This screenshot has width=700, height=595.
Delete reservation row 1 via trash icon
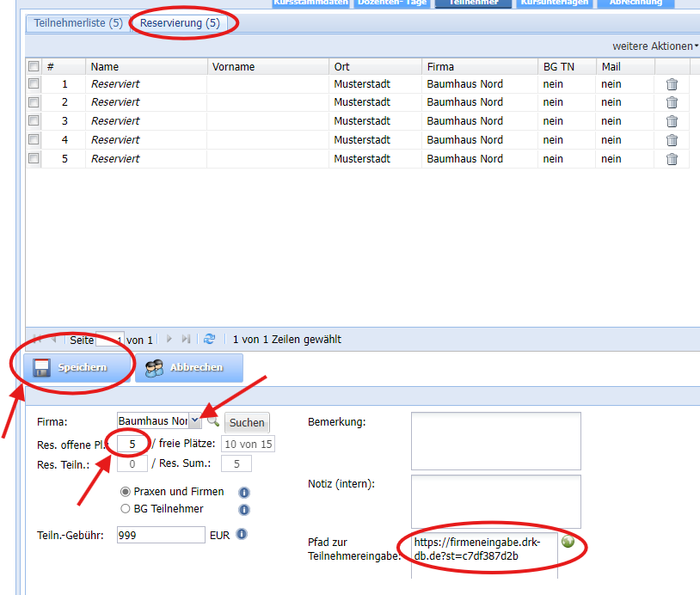pos(672,83)
